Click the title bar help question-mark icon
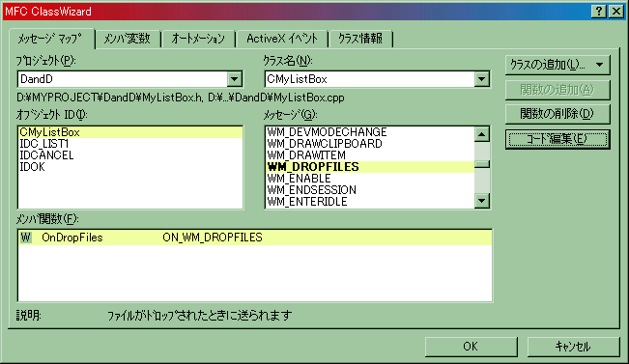 pyautogui.click(x=599, y=12)
